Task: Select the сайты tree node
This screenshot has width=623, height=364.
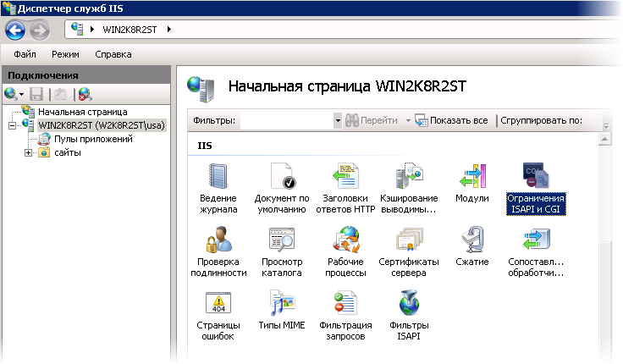Action: pos(68,152)
